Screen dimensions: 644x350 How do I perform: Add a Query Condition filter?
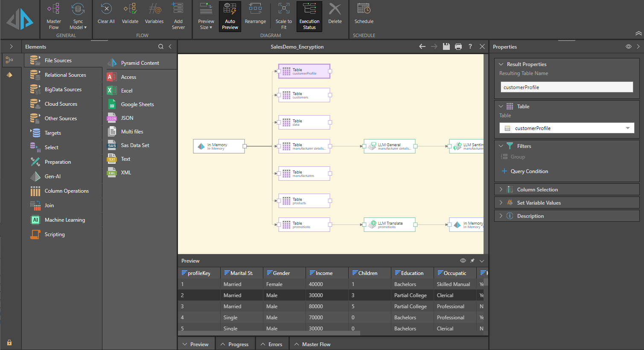click(529, 171)
